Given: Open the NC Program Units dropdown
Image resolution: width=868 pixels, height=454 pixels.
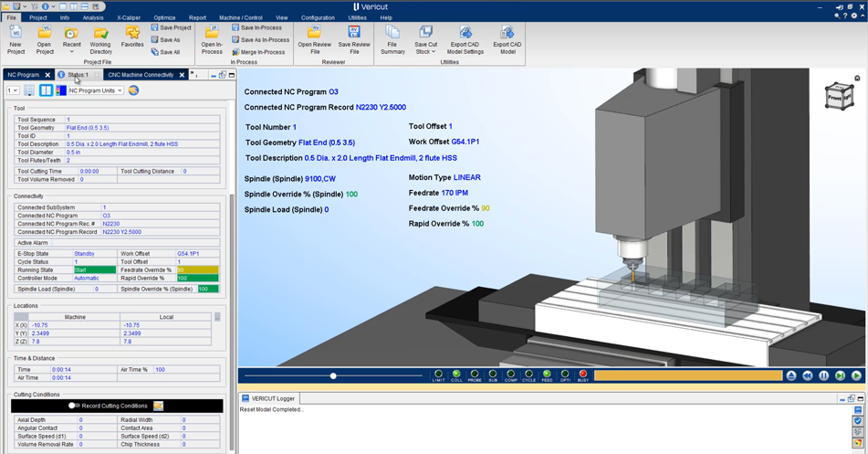Looking at the screenshot, I should [x=94, y=90].
